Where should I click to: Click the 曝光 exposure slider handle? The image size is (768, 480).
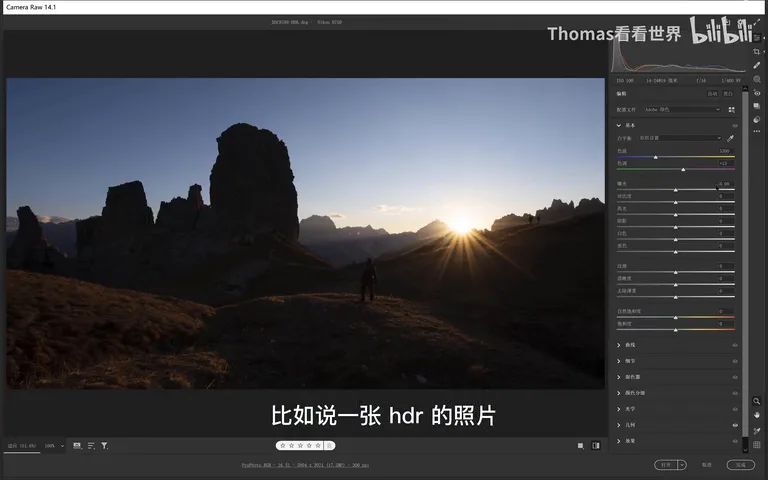(x=675, y=190)
